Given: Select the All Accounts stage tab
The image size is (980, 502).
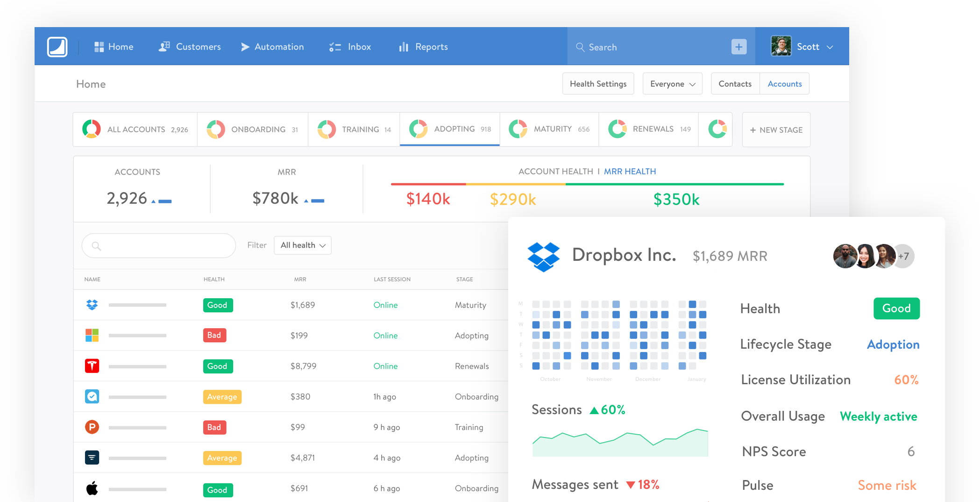Looking at the screenshot, I should pos(135,129).
